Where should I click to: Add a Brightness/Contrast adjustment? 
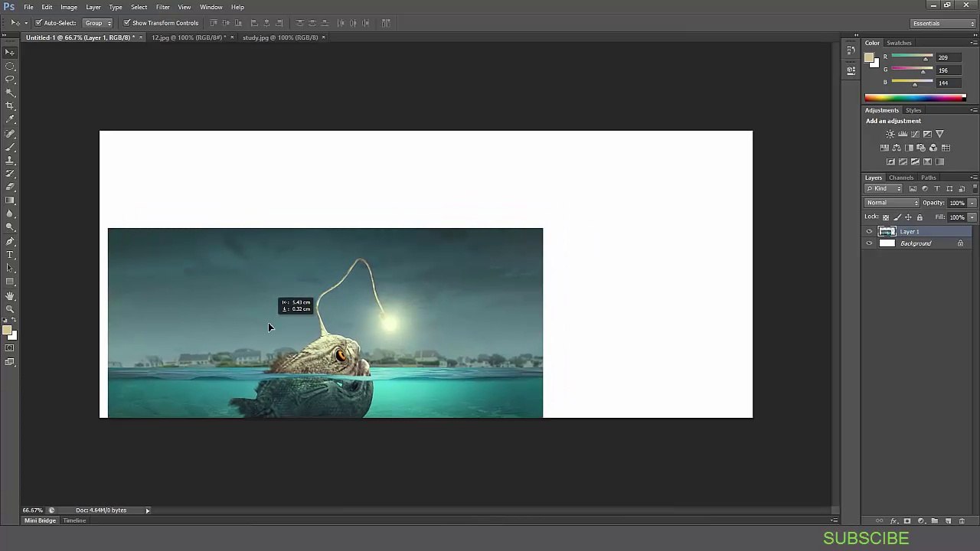[890, 134]
